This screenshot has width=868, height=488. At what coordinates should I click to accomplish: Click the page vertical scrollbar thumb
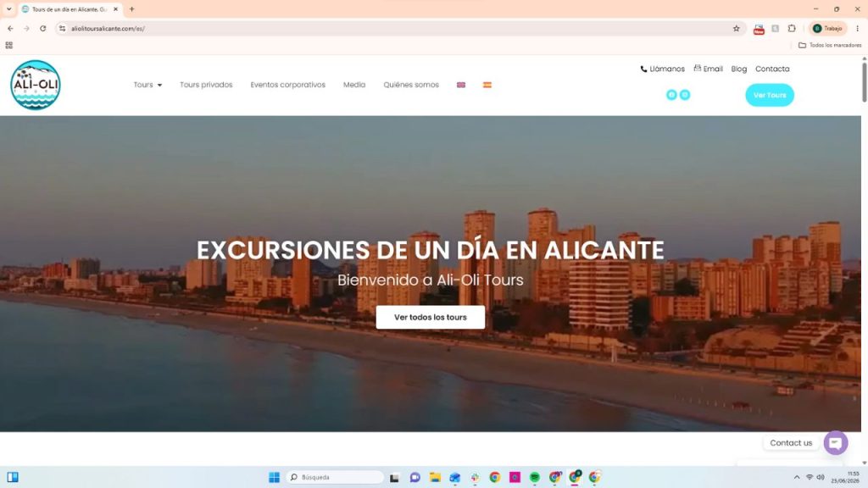(x=864, y=82)
